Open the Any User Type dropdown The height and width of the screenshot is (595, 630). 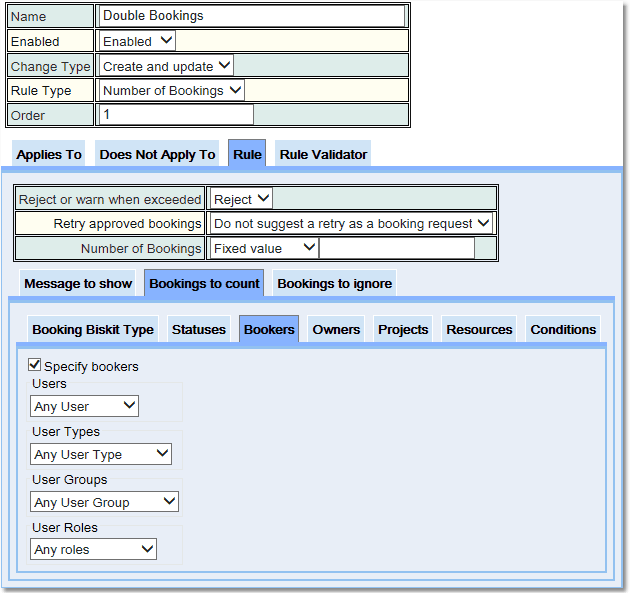(x=101, y=454)
